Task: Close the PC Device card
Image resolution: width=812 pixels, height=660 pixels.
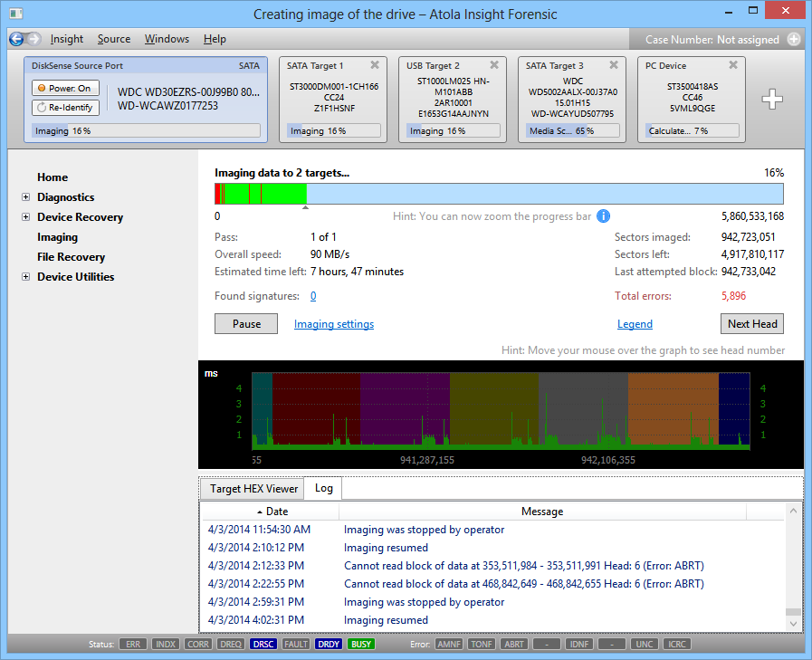Action: (733, 65)
